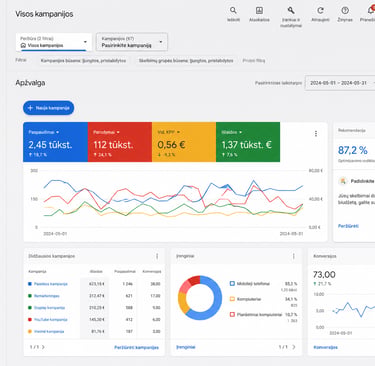Open the Peržiūrėti link in recommendations card
The width and height of the screenshot is (375, 366).
coord(348,226)
